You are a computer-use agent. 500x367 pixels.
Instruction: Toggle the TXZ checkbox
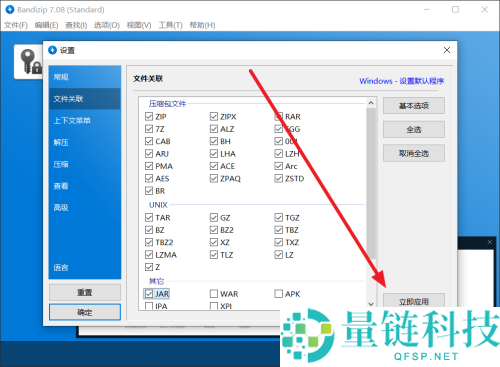tap(279, 242)
